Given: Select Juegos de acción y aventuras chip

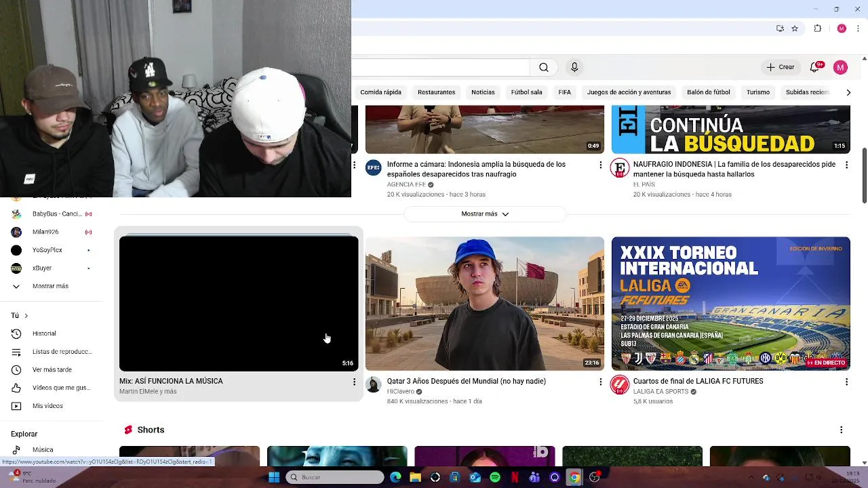Looking at the screenshot, I should point(629,92).
